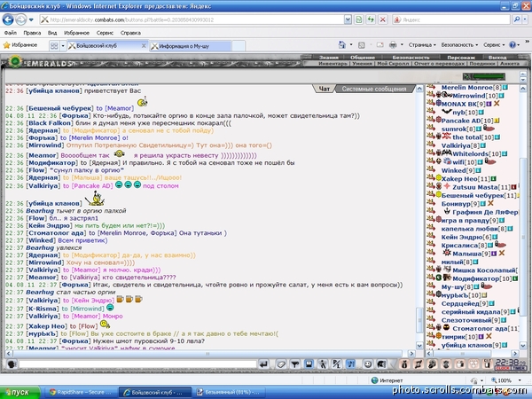The image size is (532, 399).
Task: Open the Общение game menu
Action: (363, 58)
